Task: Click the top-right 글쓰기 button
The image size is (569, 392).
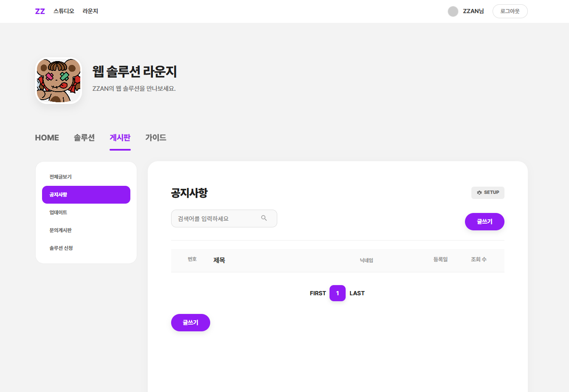Action: 484,222
